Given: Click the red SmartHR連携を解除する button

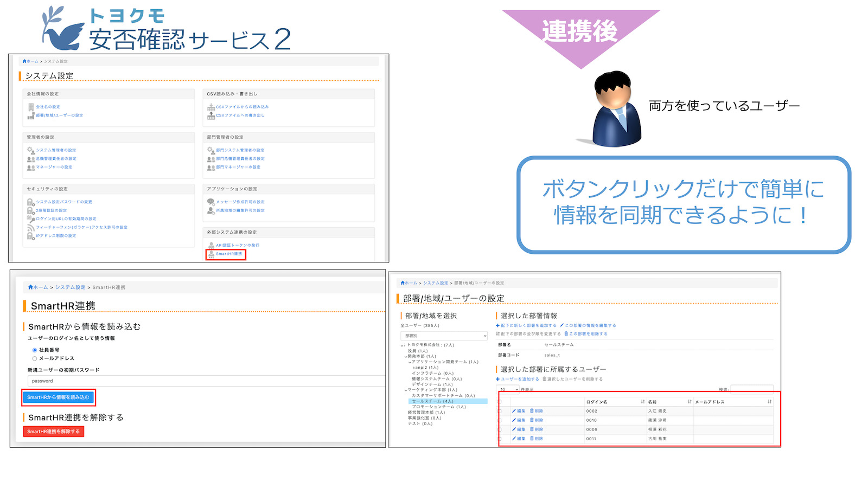Looking at the screenshot, I should [x=53, y=432].
